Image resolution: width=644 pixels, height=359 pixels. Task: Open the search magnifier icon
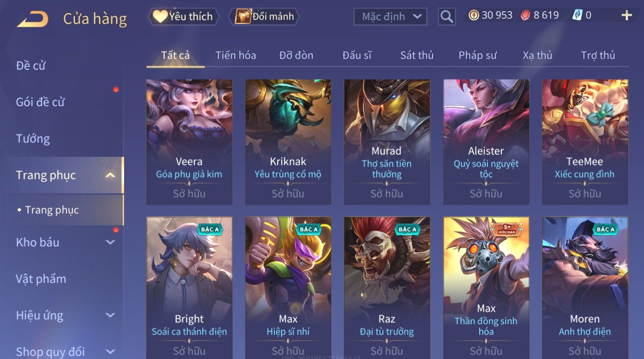point(447,17)
